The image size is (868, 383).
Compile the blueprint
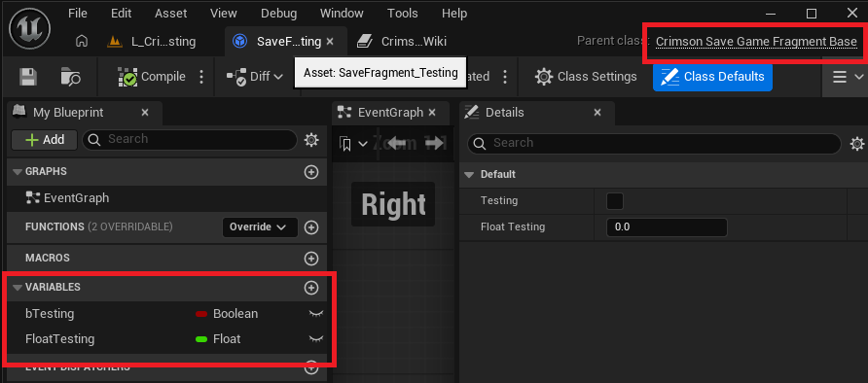click(x=152, y=77)
